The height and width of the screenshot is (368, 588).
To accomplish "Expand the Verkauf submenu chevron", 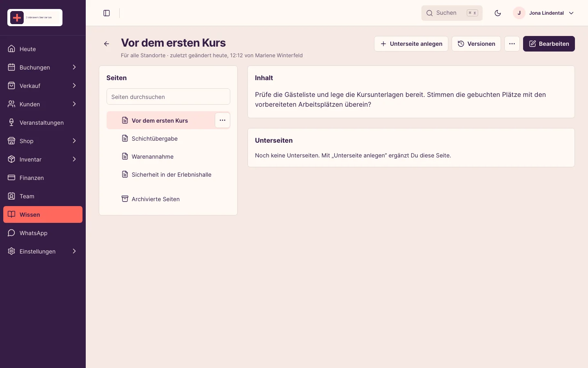I will [x=74, y=85].
